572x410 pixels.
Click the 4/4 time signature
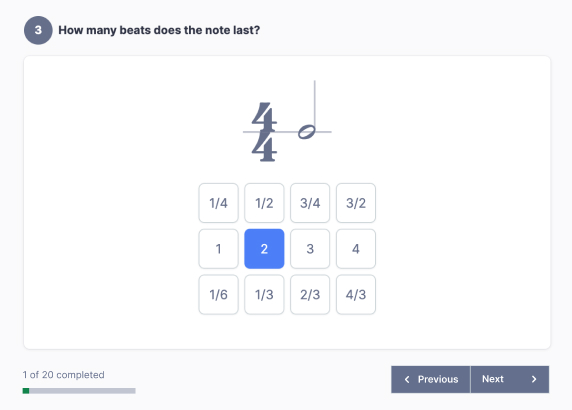[x=264, y=132]
